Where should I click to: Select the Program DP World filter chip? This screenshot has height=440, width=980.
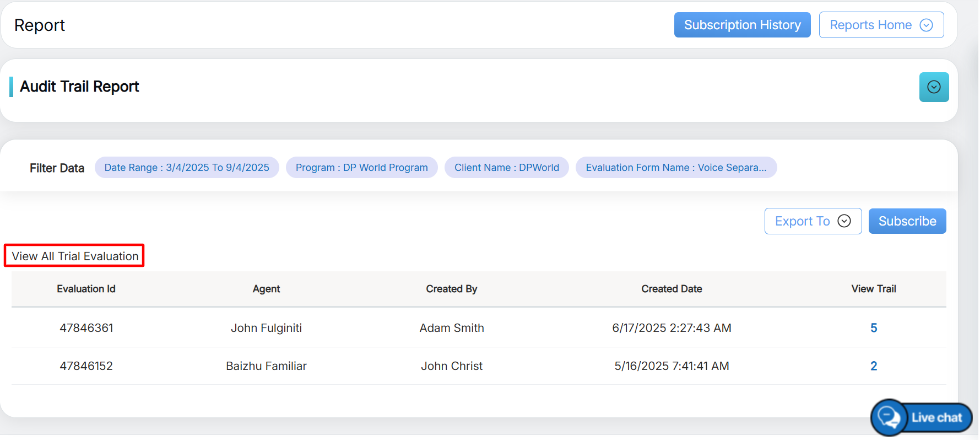click(361, 168)
